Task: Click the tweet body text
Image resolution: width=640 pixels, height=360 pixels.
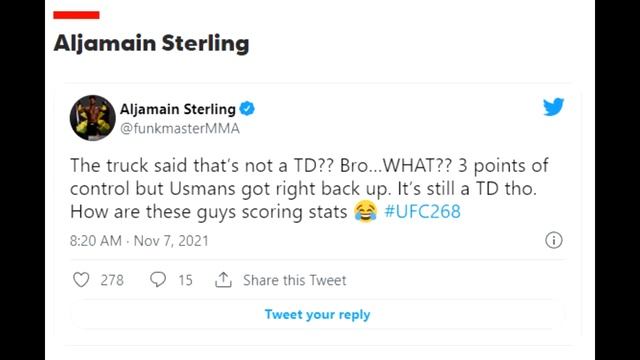Action: [x=309, y=189]
